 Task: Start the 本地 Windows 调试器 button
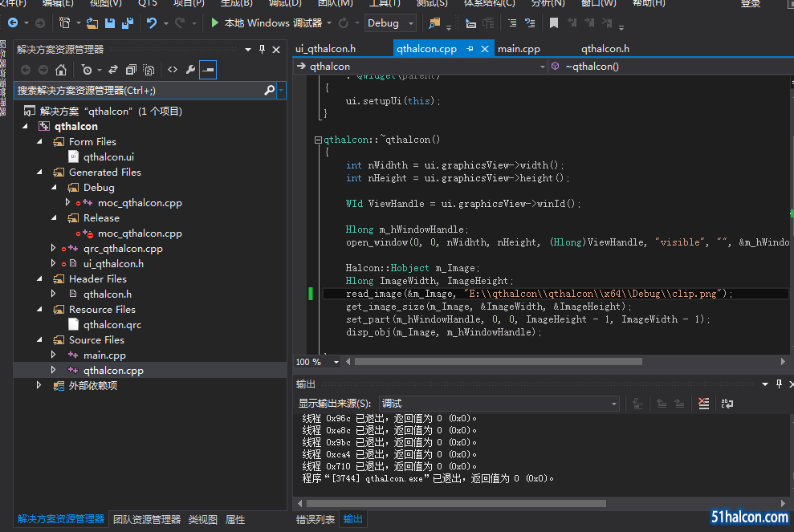tap(266, 23)
